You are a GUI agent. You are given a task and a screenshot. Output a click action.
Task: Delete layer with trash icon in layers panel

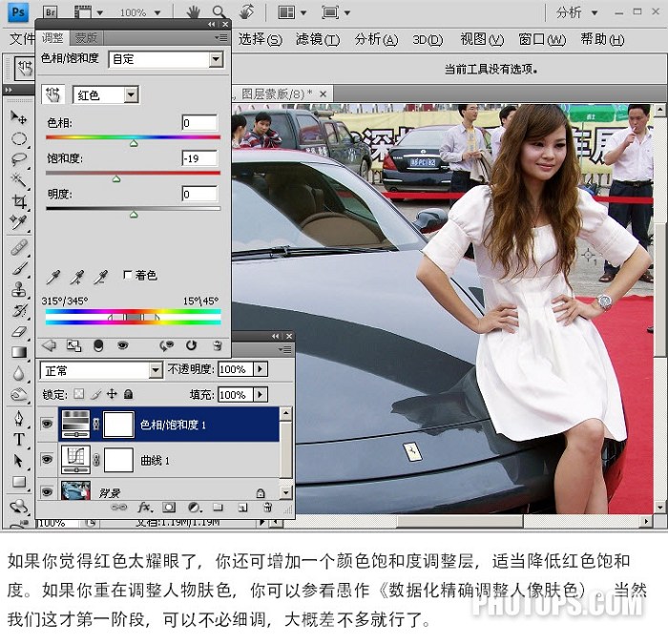pyautogui.click(x=267, y=508)
